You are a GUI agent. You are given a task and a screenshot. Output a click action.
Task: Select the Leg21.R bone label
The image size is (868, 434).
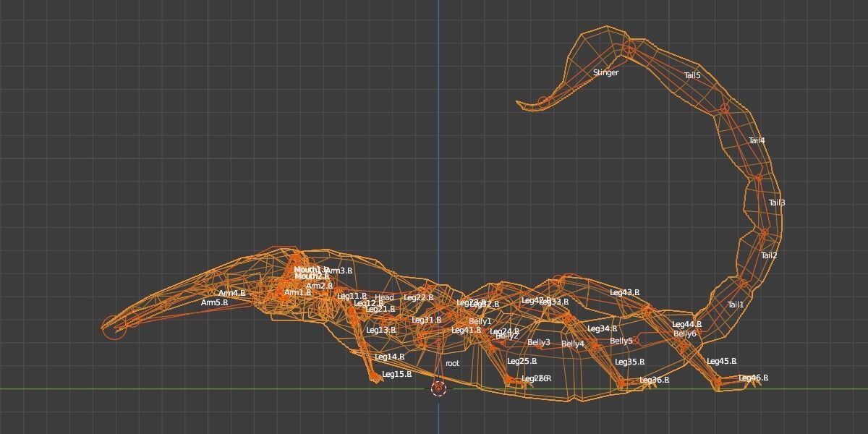click(x=380, y=309)
